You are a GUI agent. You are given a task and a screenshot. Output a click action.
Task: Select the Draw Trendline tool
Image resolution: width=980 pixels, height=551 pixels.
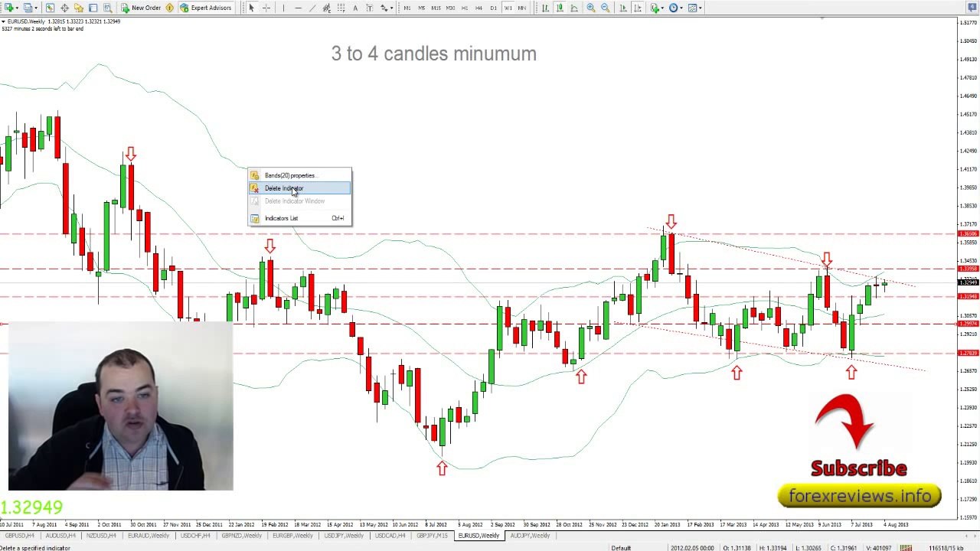click(x=312, y=8)
